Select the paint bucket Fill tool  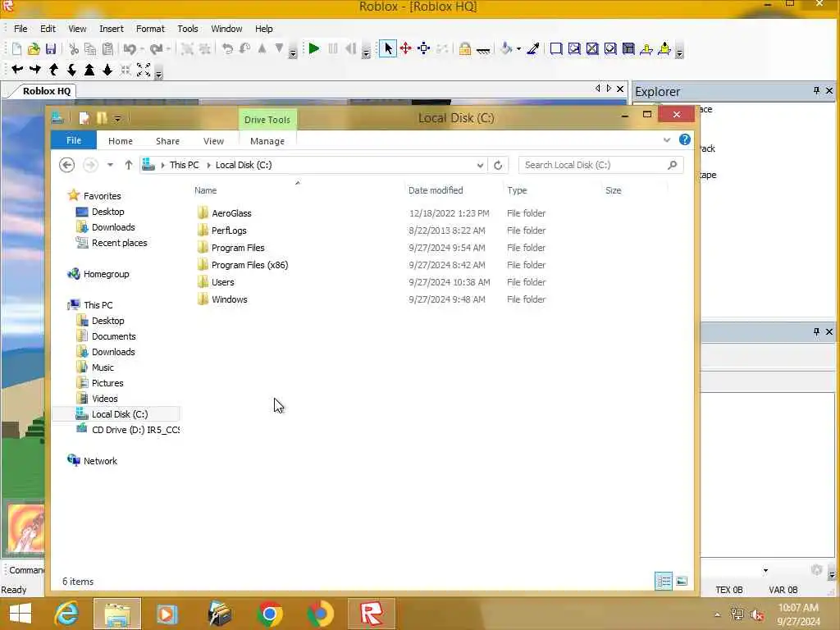pyautogui.click(x=505, y=49)
